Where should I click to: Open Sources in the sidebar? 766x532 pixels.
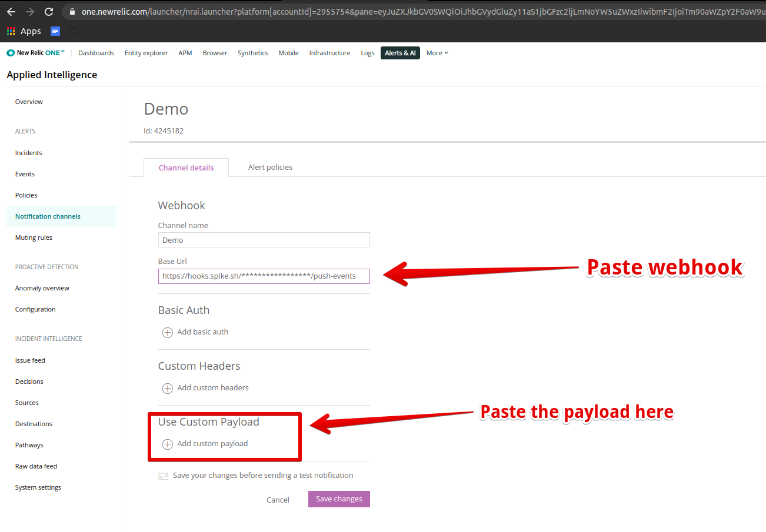point(27,403)
